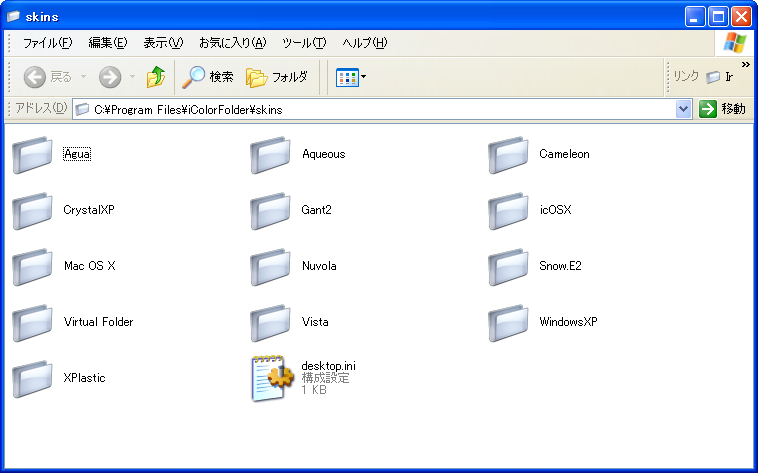Select the Cameleon folder name

pos(564,154)
